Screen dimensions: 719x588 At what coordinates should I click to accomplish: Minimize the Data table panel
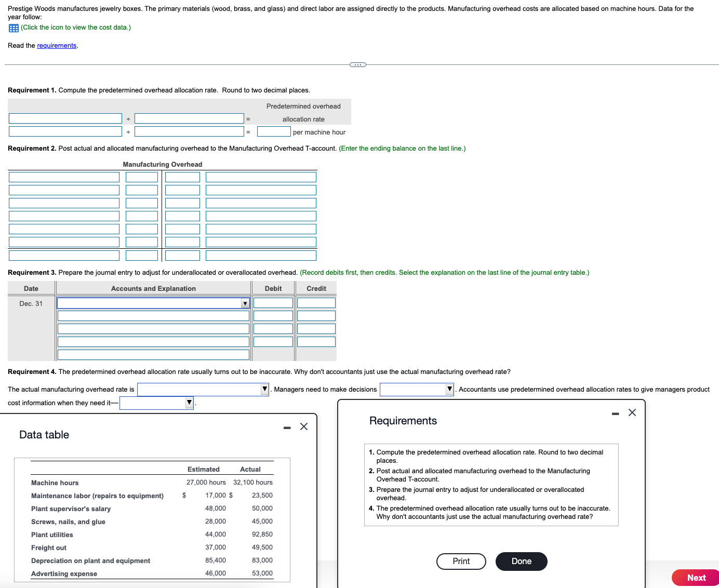point(286,426)
